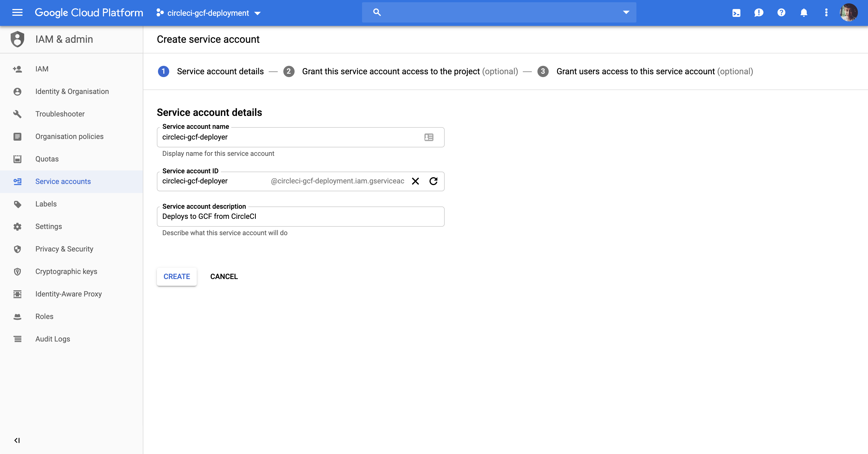Click the help question mark icon
Viewport: 868px width, 454px height.
tap(781, 13)
